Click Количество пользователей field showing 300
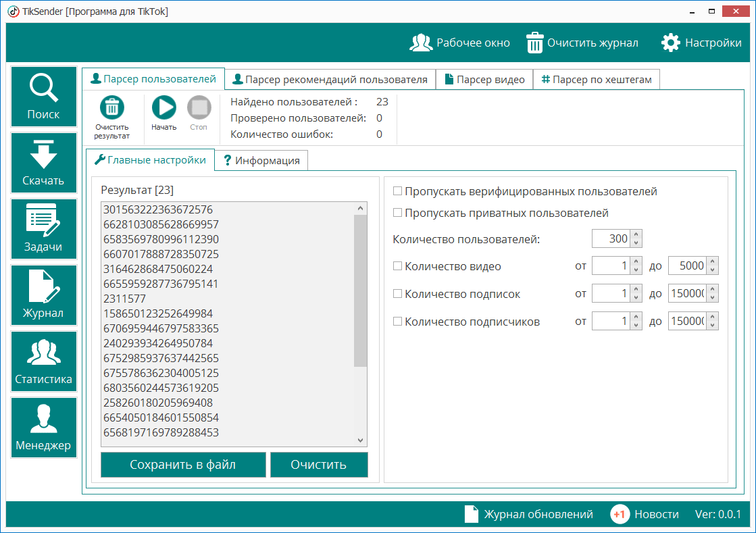The height and width of the screenshot is (533, 756). (611, 238)
